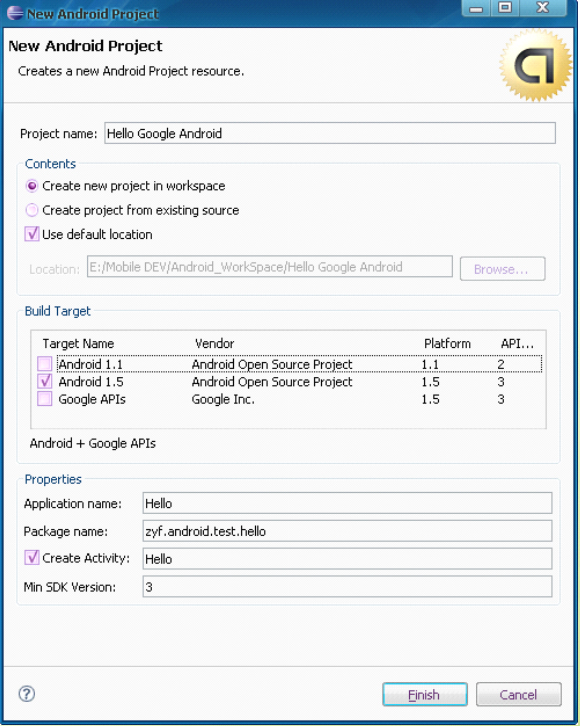The height and width of the screenshot is (726, 580).
Task: Click the Vendor column header
Action: tap(214, 344)
